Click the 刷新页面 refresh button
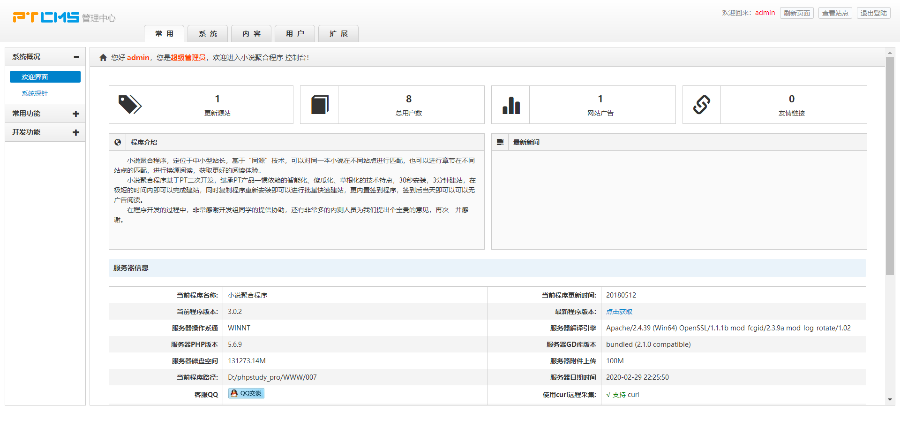Screen dimensions: 900x428 click(x=796, y=13)
